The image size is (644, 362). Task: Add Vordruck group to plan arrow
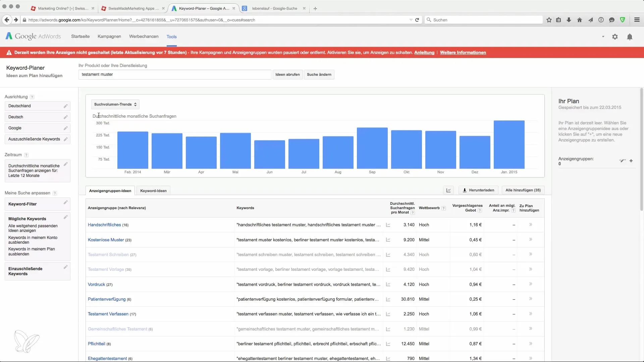(531, 284)
